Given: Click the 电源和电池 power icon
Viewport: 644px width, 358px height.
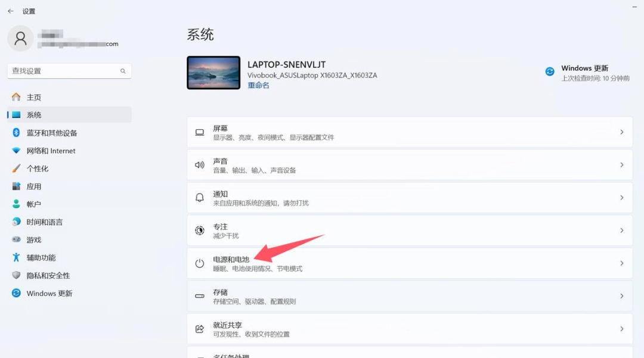Looking at the screenshot, I should point(200,263).
